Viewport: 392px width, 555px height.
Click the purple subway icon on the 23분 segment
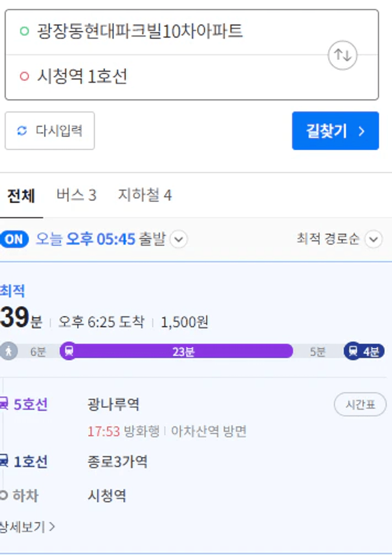(69, 351)
